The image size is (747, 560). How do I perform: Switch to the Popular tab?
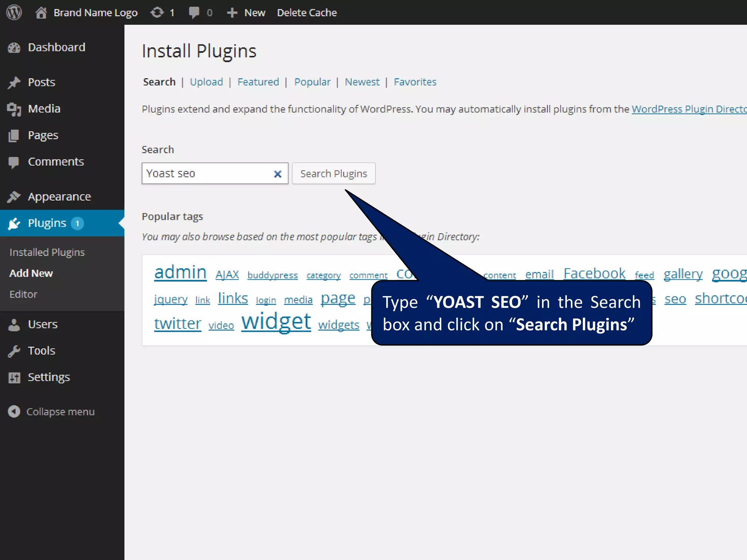(313, 82)
